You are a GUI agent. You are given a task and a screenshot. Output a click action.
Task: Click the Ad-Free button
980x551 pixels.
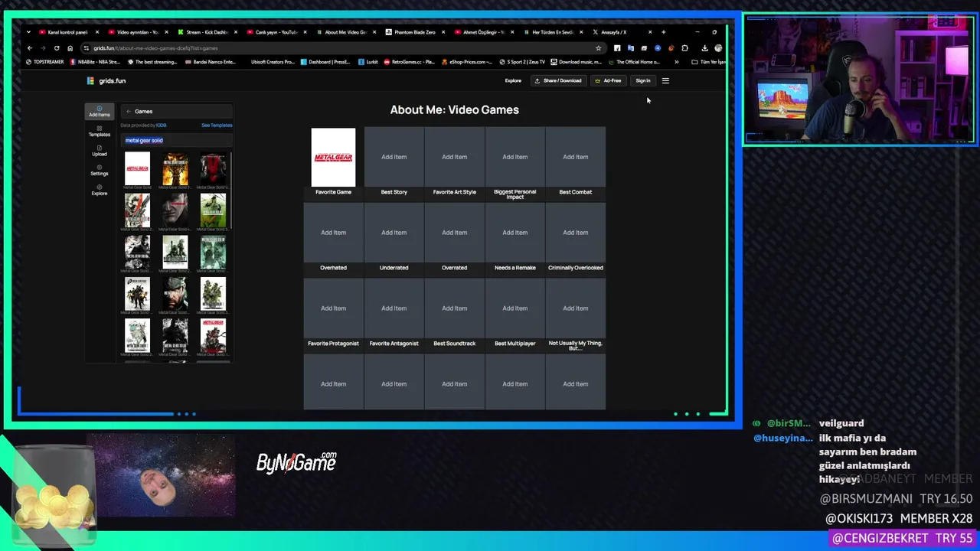tap(609, 80)
